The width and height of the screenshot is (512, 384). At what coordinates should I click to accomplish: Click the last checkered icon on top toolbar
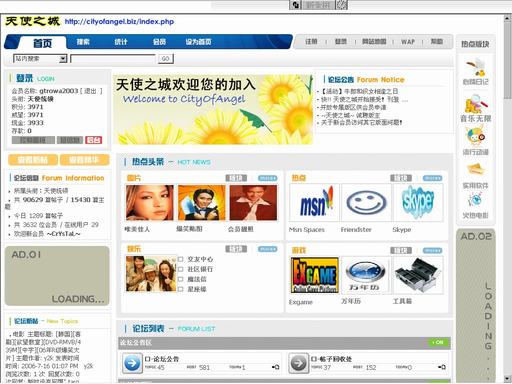341,5
